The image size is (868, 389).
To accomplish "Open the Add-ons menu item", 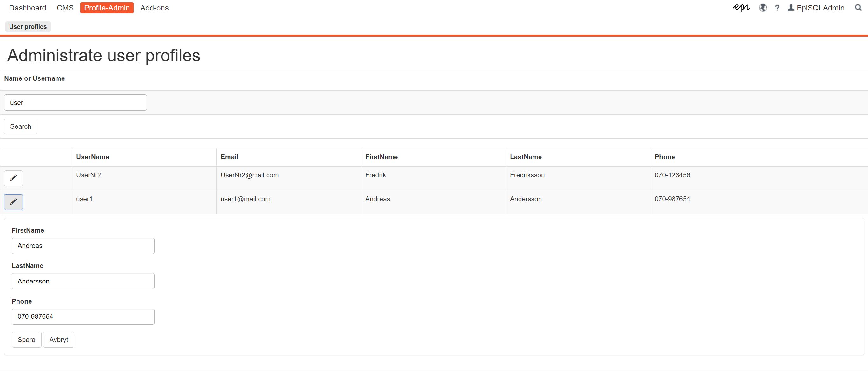I will point(154,8).
